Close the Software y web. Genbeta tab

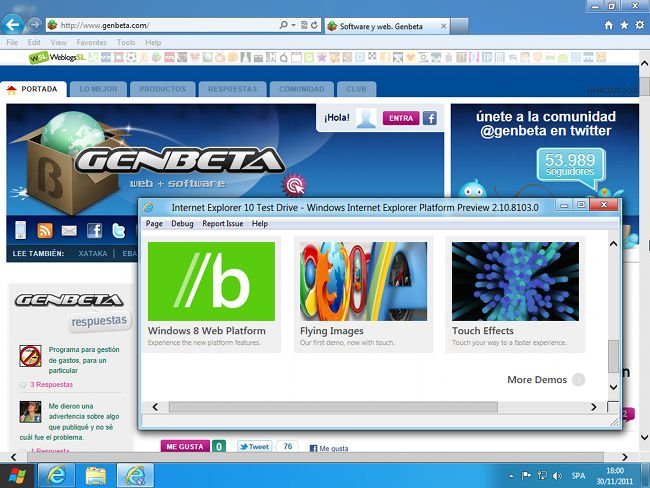click(x=444, y=26)
